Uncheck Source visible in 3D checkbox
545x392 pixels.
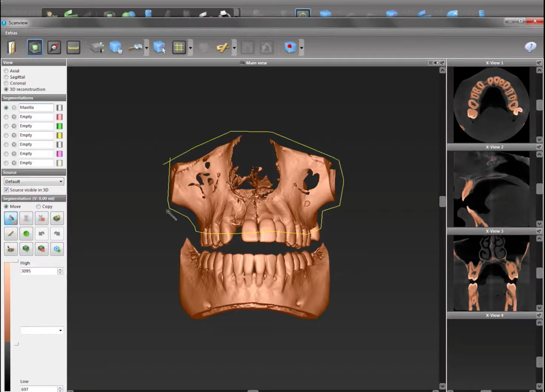coord(6,190)
